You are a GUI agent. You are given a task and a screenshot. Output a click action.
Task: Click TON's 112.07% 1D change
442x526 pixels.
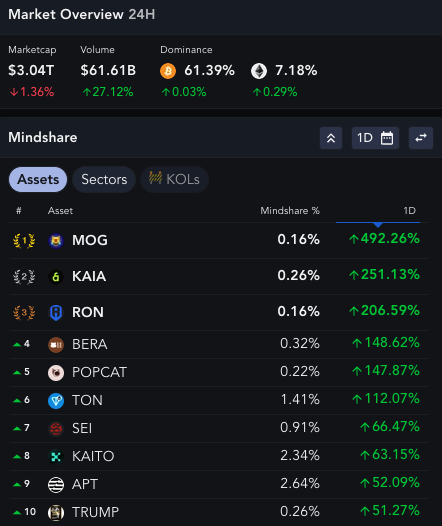coord(386,399)
